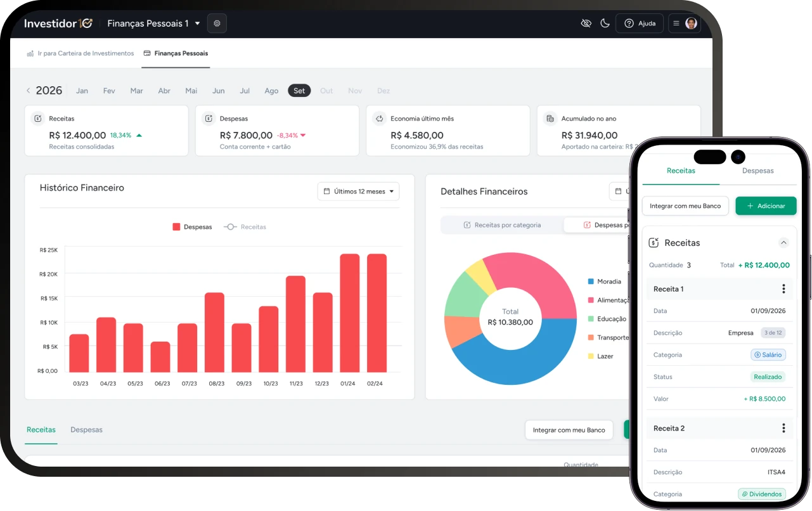Click the Realizado status badge

coord(768,377)
